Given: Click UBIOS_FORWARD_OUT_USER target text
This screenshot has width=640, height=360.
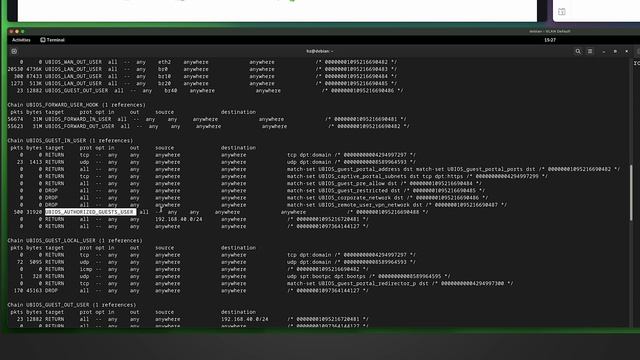Looking at the screenshot, I should click(x=80, y=126).
